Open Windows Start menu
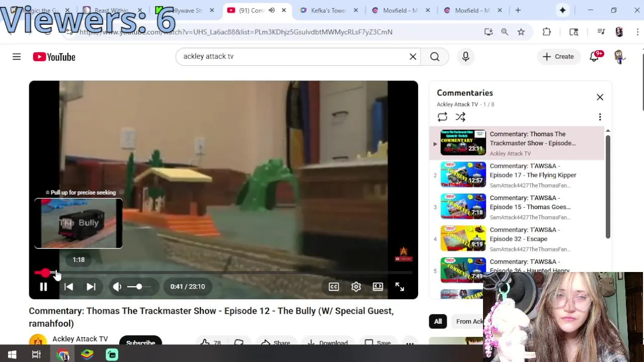644x362 pixels. (12, 355)
